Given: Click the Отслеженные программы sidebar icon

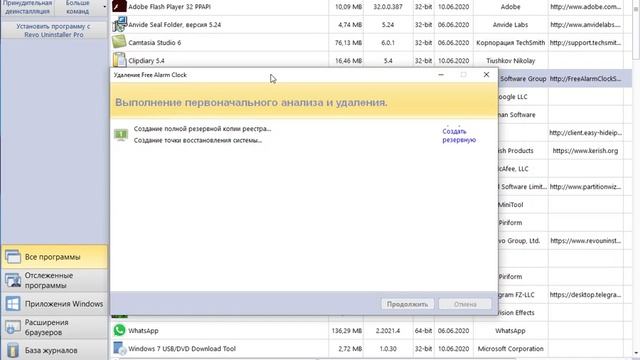Looking at the screenshot, I should click(13, 280).
